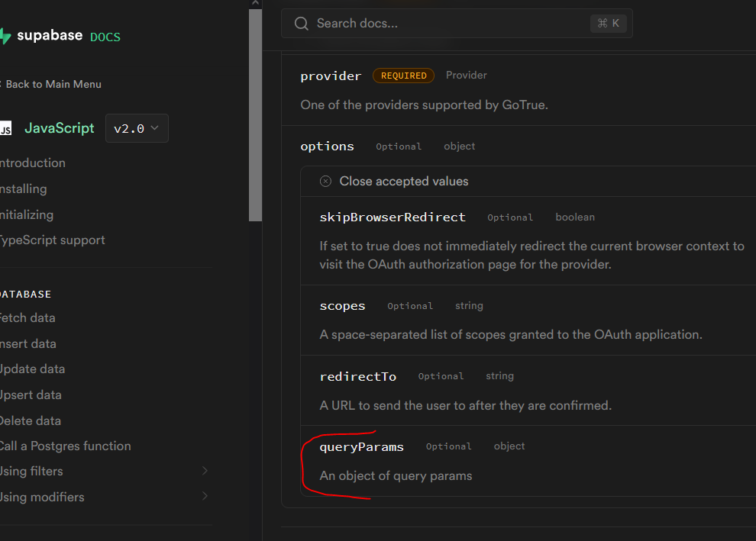Click Back to Main Menu
Viewport: 756px width, 541px height.
point(53,84)
